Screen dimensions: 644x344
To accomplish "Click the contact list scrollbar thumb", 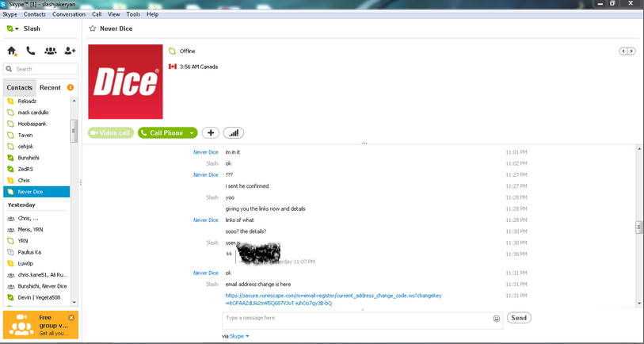I will click(x=74, y=131).
